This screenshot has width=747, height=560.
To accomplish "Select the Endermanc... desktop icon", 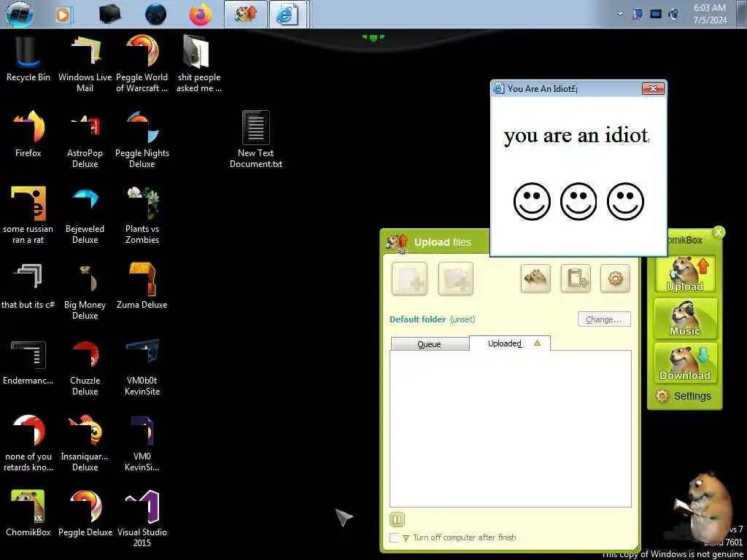I will [x=28, y=362].
